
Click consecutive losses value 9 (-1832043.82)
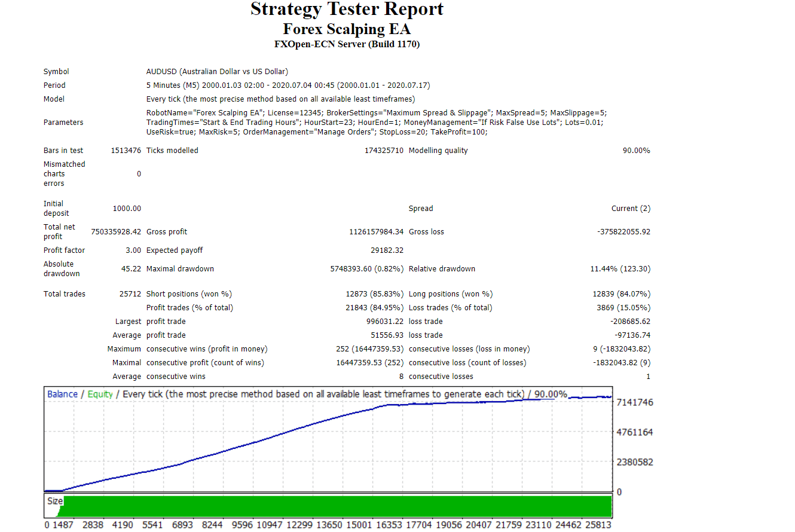622,349
